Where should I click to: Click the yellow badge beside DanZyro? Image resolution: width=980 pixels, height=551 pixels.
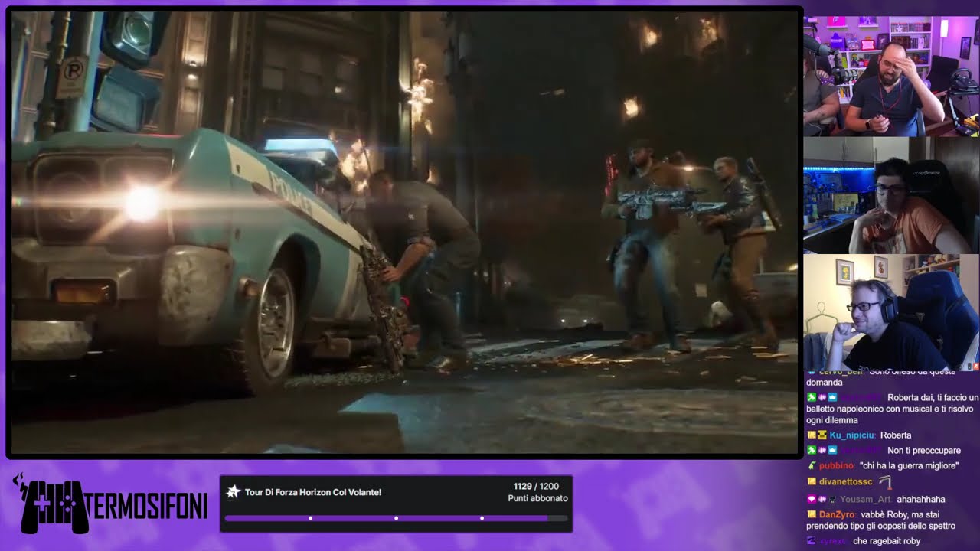point(812,514)
